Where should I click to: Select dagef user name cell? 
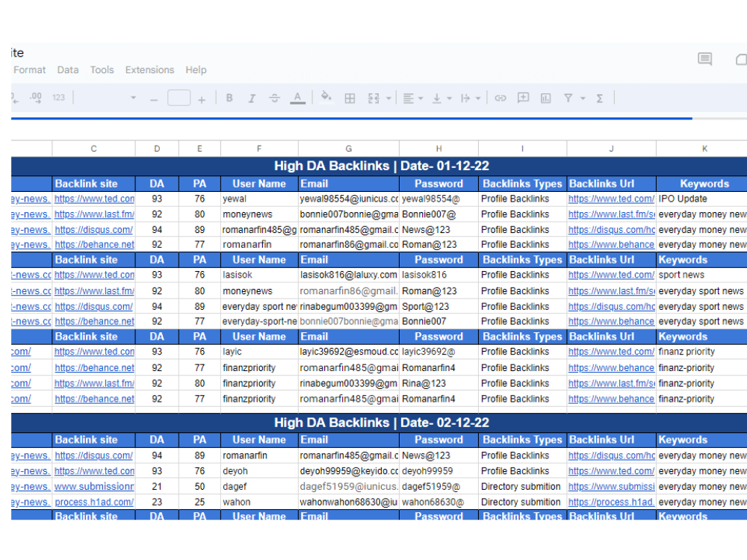(x=259, y=487)
